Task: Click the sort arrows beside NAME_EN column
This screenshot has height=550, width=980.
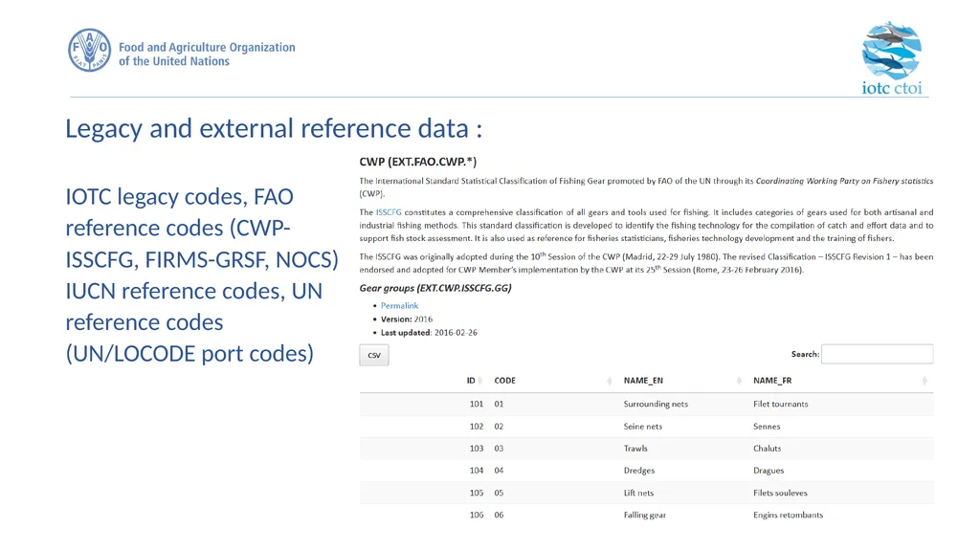Action: [739, 381]
